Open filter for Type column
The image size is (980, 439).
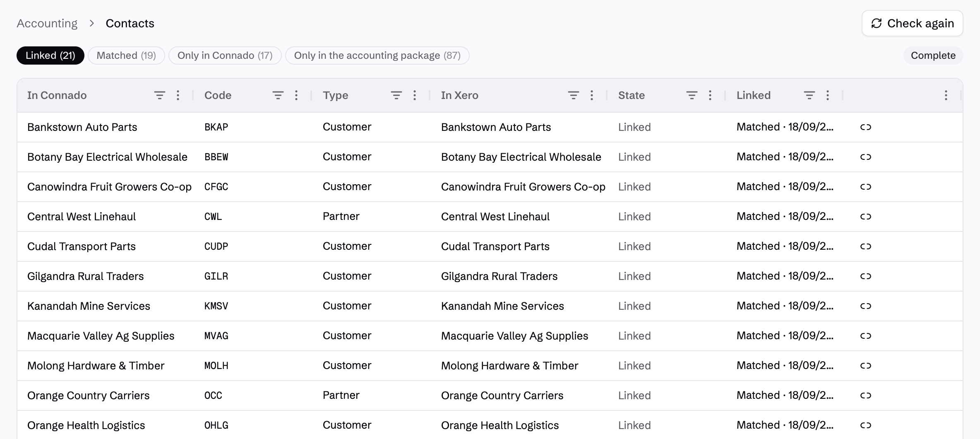point(396,95)
